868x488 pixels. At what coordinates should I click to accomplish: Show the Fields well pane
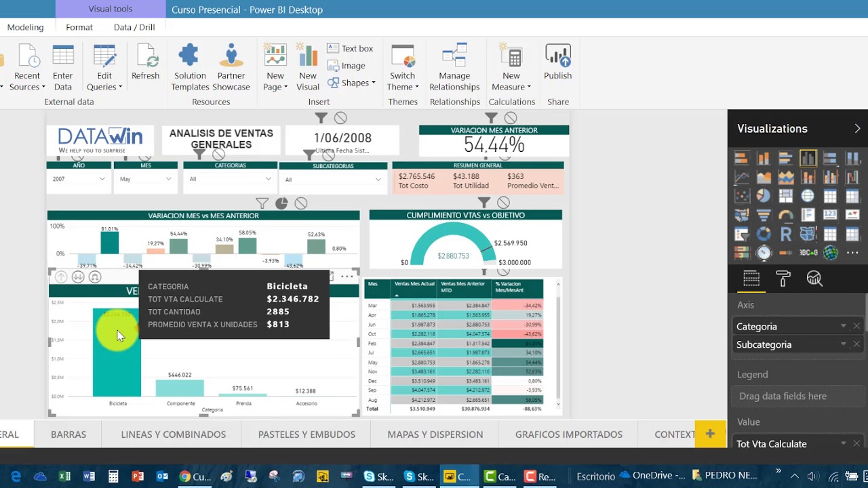tap(751, 279)
